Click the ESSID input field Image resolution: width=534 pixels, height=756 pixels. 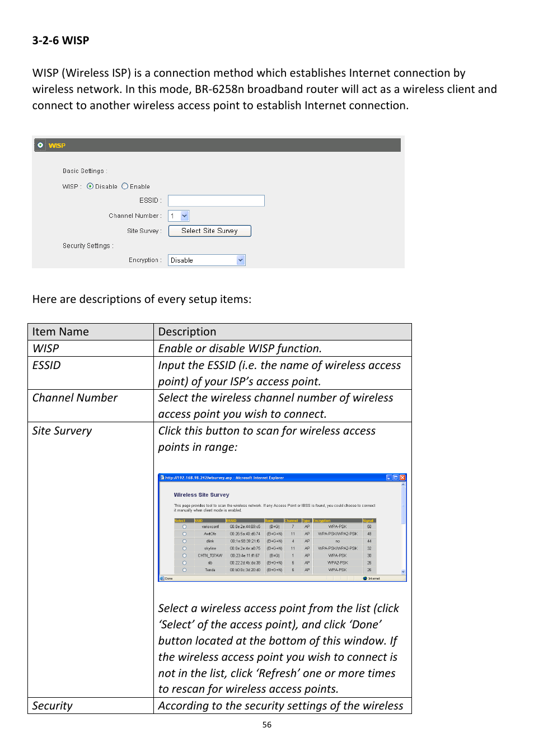(216, 200)
